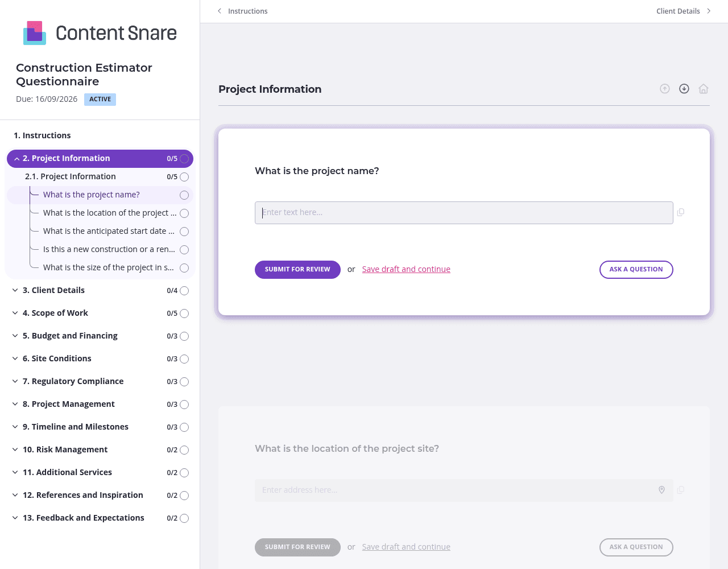The image size is (728, 569).
Task: Click Save draft and continue for project name
Action: pos(406,269)
